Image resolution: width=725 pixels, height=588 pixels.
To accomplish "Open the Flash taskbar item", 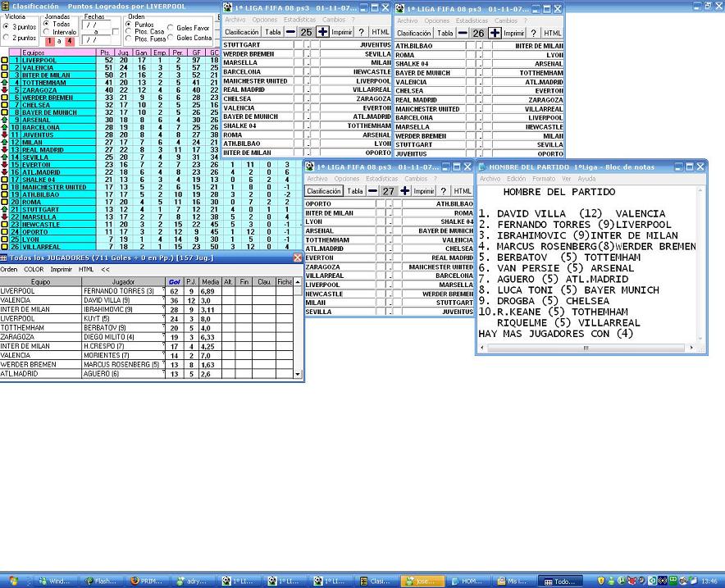I will pyautogui.click(x=101, y=581).
